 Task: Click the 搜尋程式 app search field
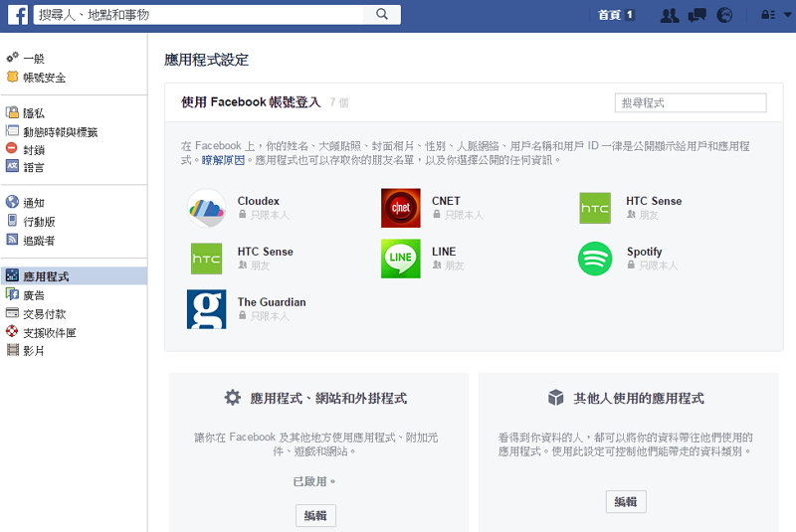coord(691,102)
